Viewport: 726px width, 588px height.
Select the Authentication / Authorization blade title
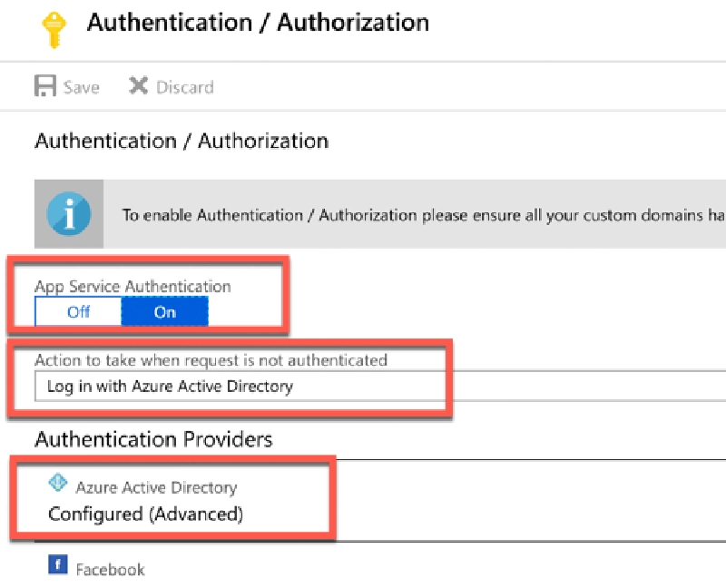256,23
